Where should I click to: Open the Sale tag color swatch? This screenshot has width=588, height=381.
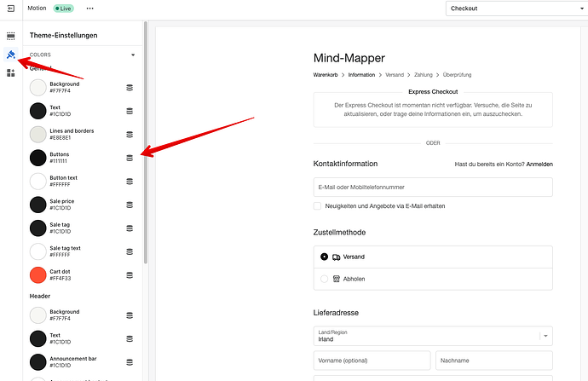(37, 228)
